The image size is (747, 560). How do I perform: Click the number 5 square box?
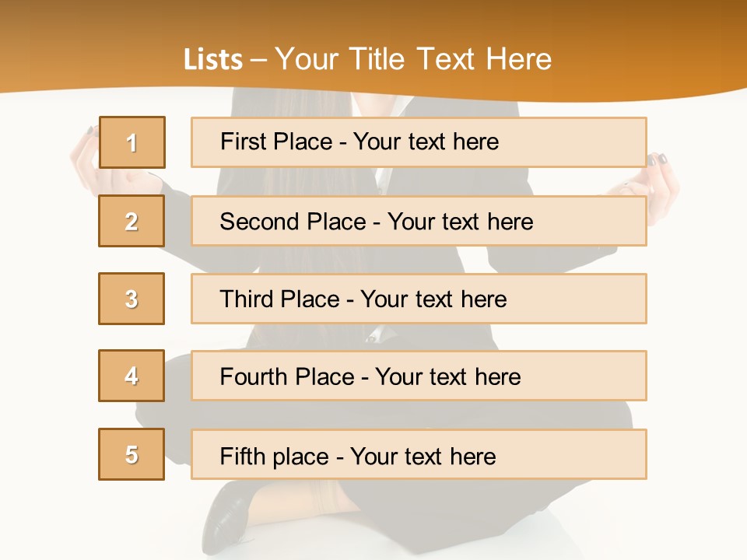point(132,454)
